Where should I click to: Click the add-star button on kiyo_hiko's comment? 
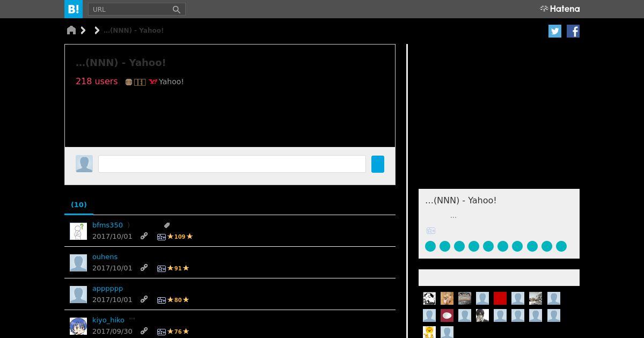point(161,332)
